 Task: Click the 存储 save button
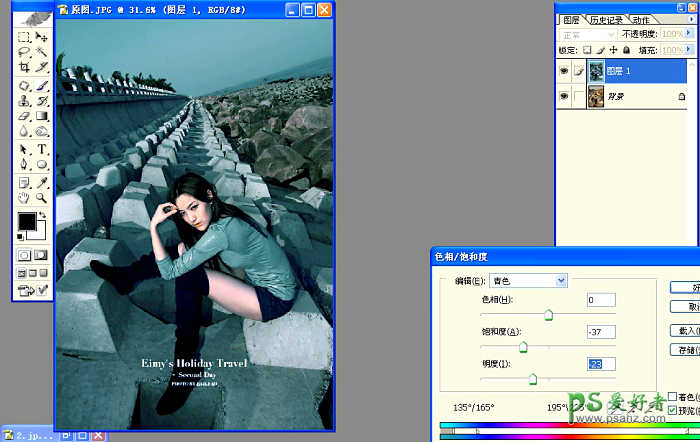click(684, 350)
